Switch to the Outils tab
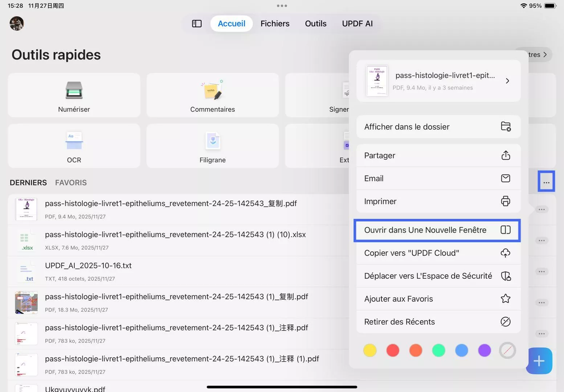This screenshot has width=564, height=392. (316, 24)
